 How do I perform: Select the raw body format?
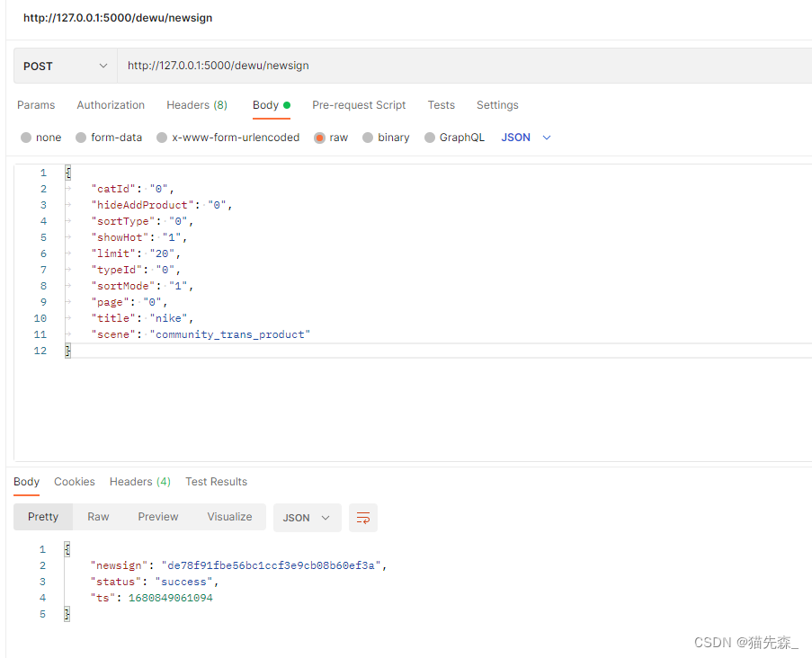(331, 137)
